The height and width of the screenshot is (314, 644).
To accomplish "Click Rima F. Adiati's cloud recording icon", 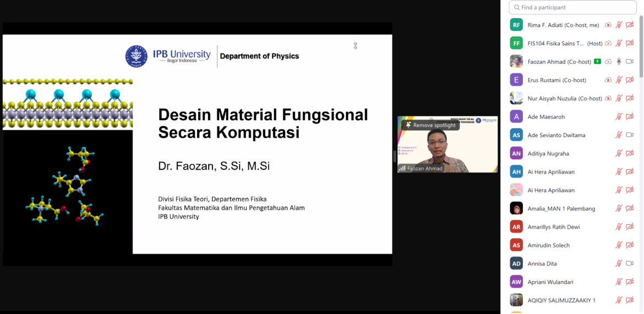I will (608, 25).
